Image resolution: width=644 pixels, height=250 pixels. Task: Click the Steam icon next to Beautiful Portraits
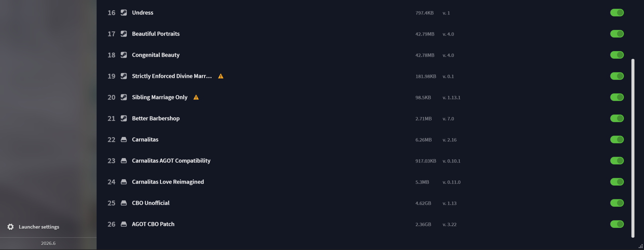pos(124,34)
